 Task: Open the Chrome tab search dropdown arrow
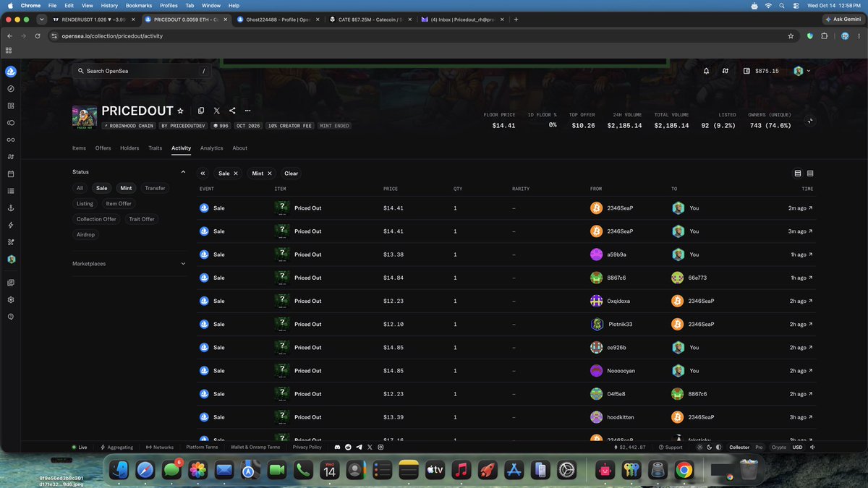[41, 20]
